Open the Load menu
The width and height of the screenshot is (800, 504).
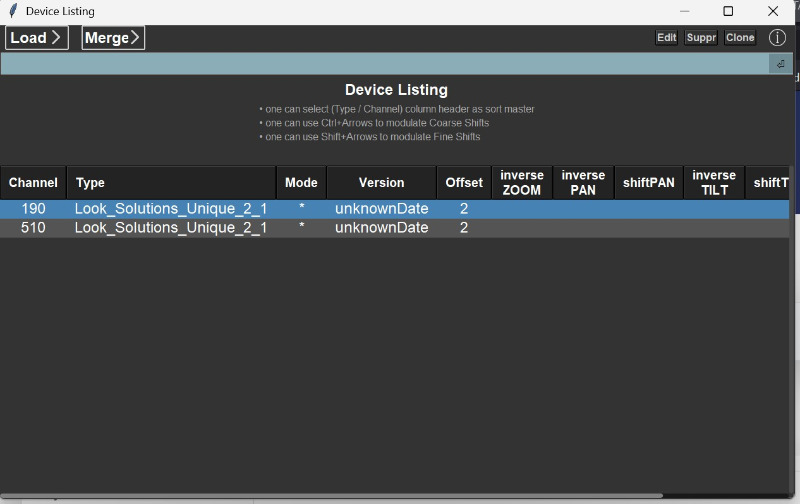(37, 38)
